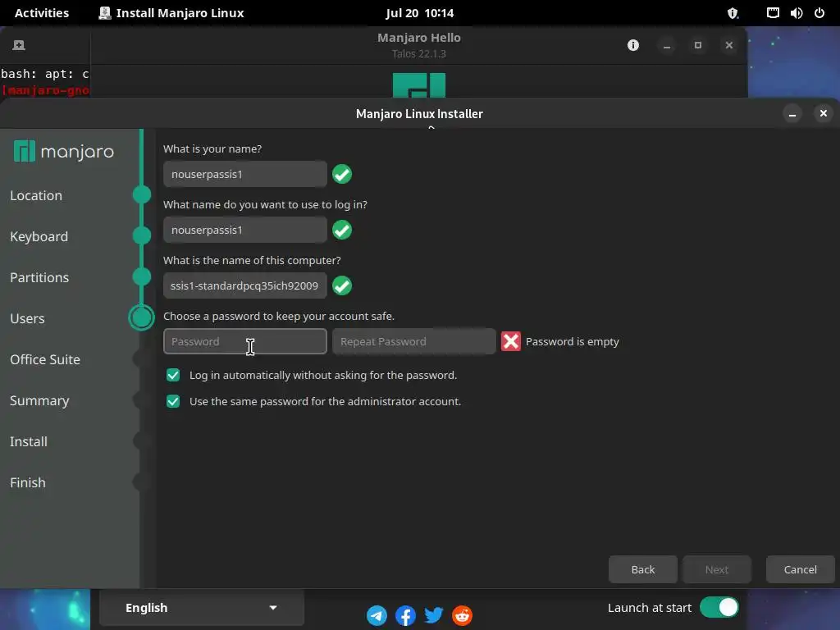Open the volume control in top bar
This screenshot has width=840, height=630.
(x=797, y=13)
